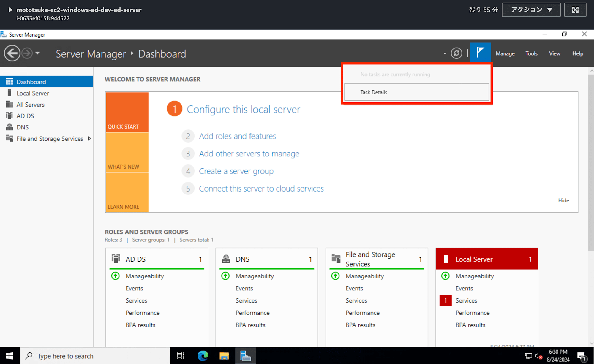Open BPA results in the AD DS tile
The image size is (594, 364).
point(140,325)
